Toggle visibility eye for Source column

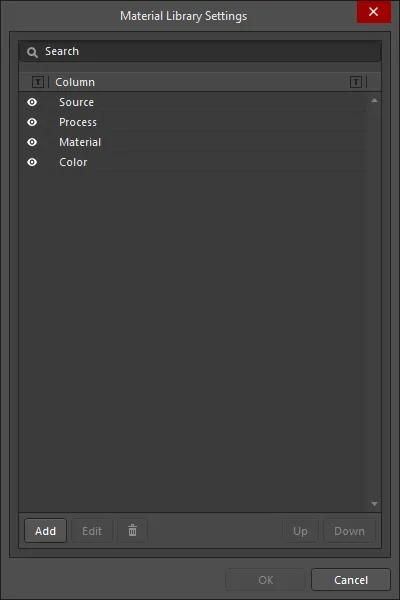(32, 102)
